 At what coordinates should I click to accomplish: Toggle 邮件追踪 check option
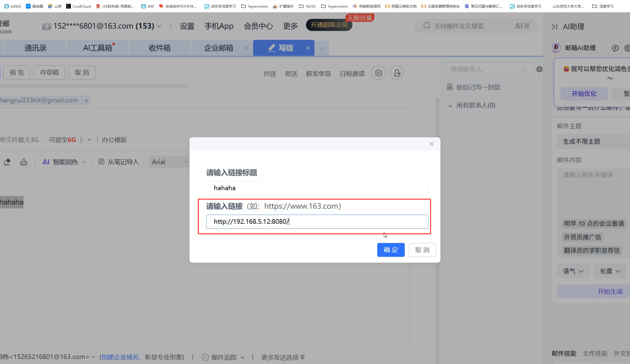tap(205, 357)
